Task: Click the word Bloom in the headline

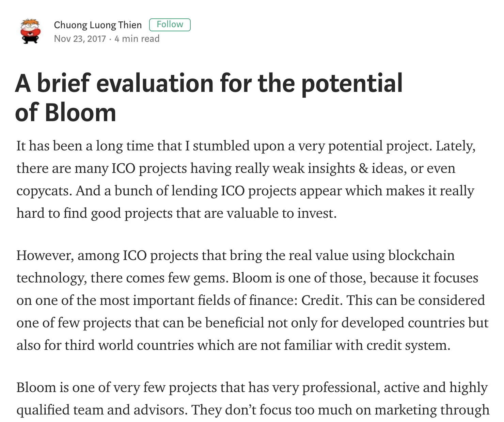Action: point(80,112)
